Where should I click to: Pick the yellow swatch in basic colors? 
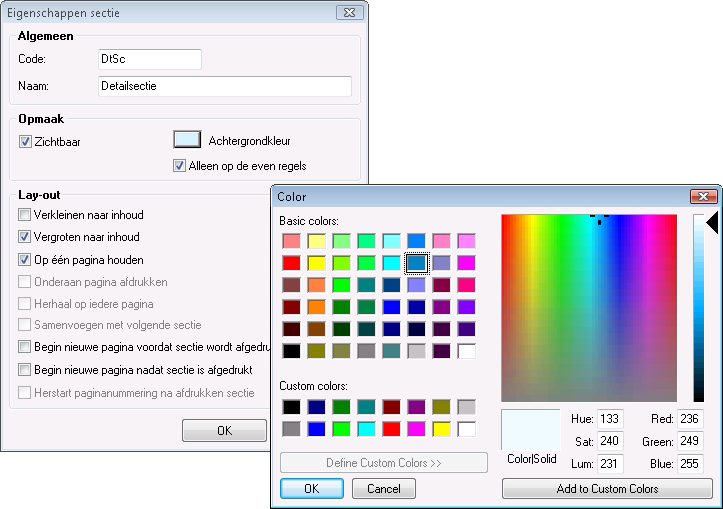point(316,263)
